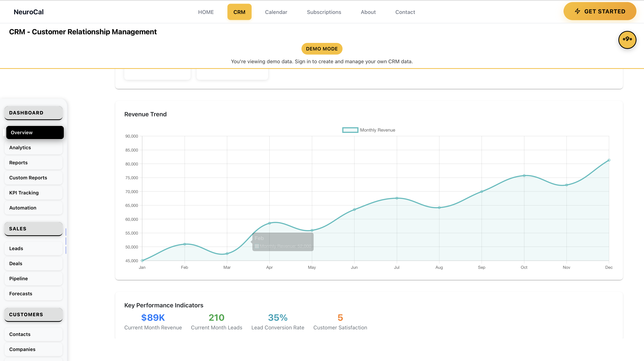This screenshot has height=361, width=644.
Task: Open Leads in the sidebar
Action: coord(34,249)
